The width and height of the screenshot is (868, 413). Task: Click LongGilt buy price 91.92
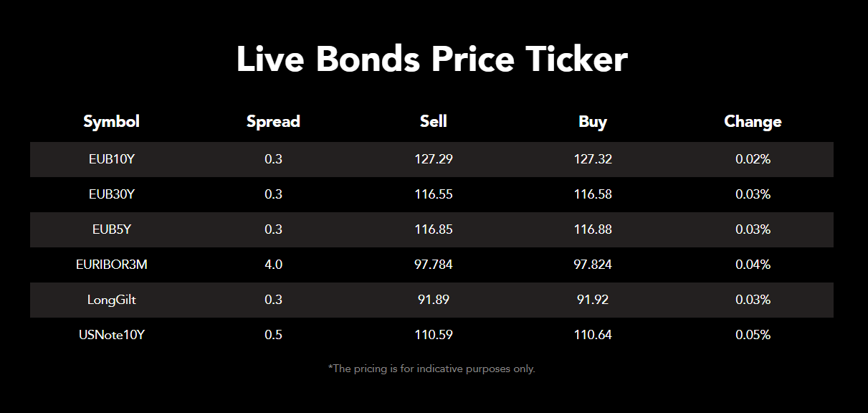[x=593, y=300]
